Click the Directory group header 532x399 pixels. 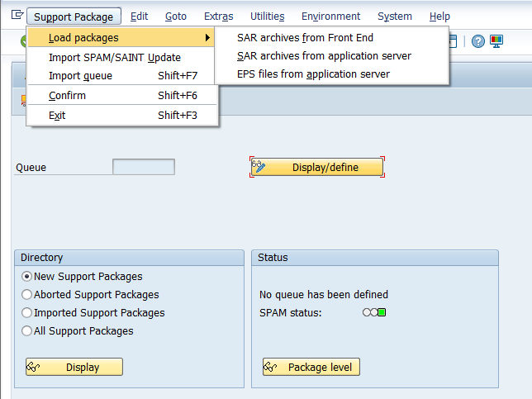click(129, 258)
